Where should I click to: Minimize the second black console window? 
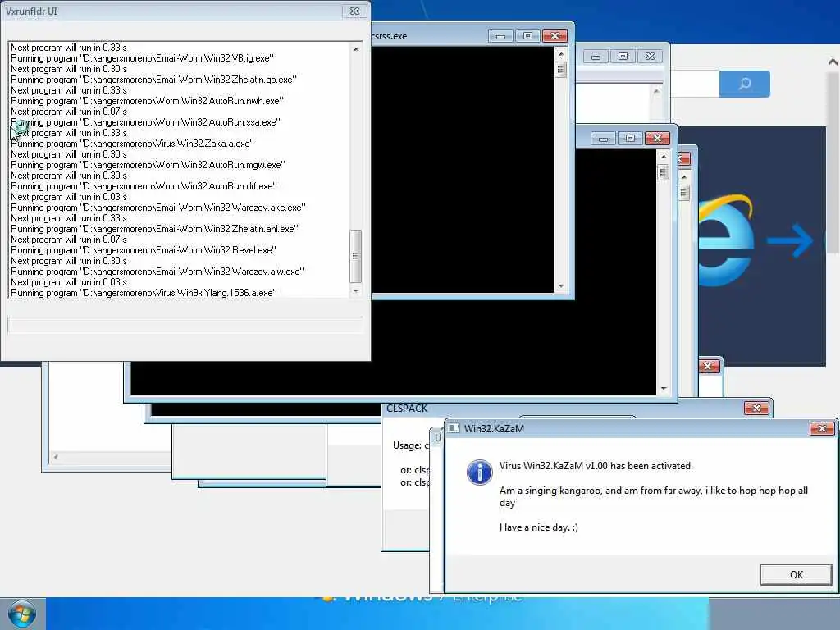603,139
